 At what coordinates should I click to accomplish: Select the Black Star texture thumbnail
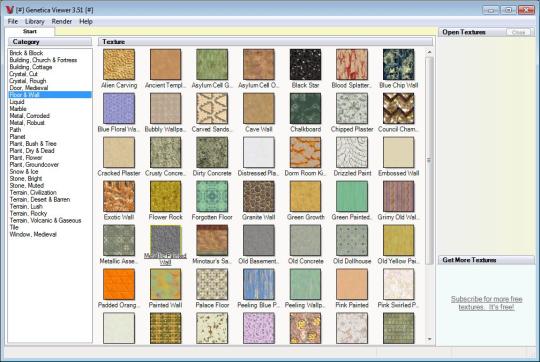tap(305, 64)
